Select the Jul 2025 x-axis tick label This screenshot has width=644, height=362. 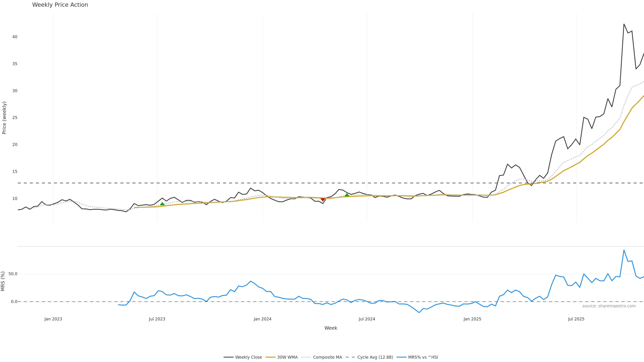[x=576, y=319]
